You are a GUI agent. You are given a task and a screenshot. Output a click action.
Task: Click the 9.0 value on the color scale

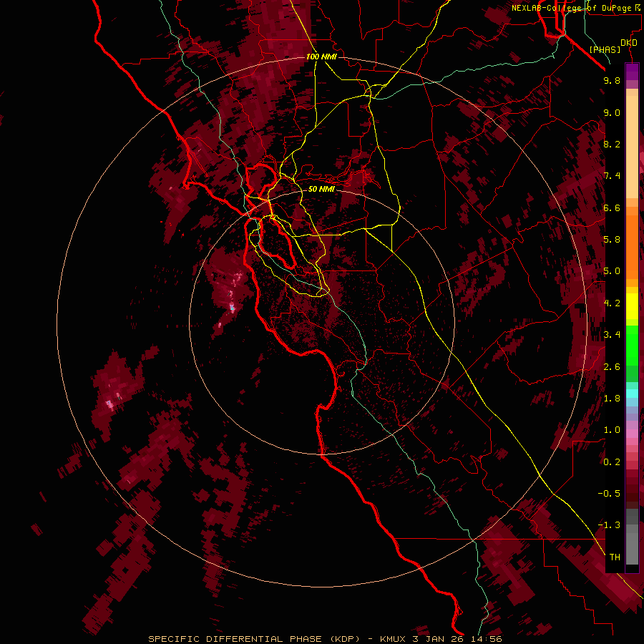coord(612,112)
